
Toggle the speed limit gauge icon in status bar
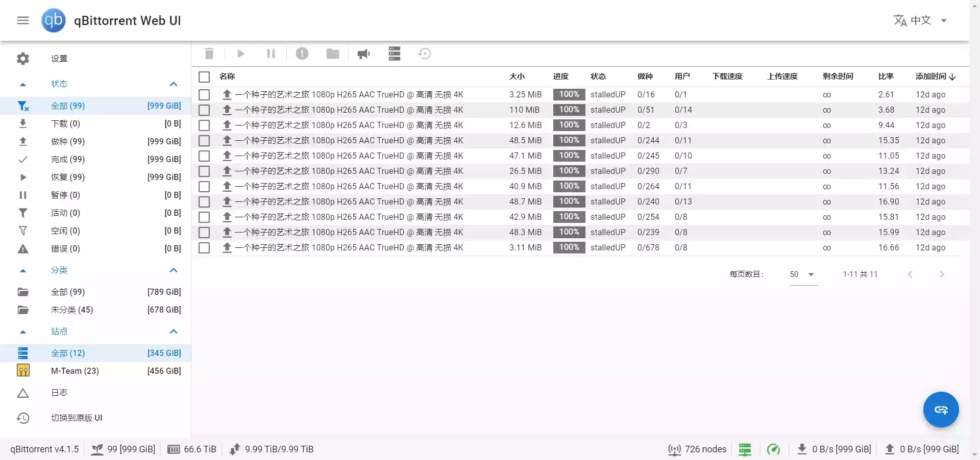pyautogui.click(x=773, y=449)
